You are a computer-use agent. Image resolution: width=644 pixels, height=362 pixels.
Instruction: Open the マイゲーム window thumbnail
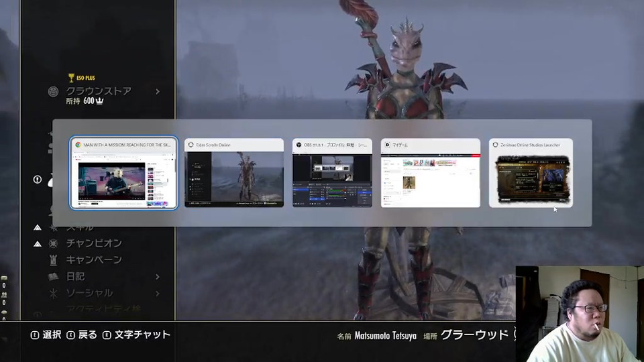click(431, 173)
